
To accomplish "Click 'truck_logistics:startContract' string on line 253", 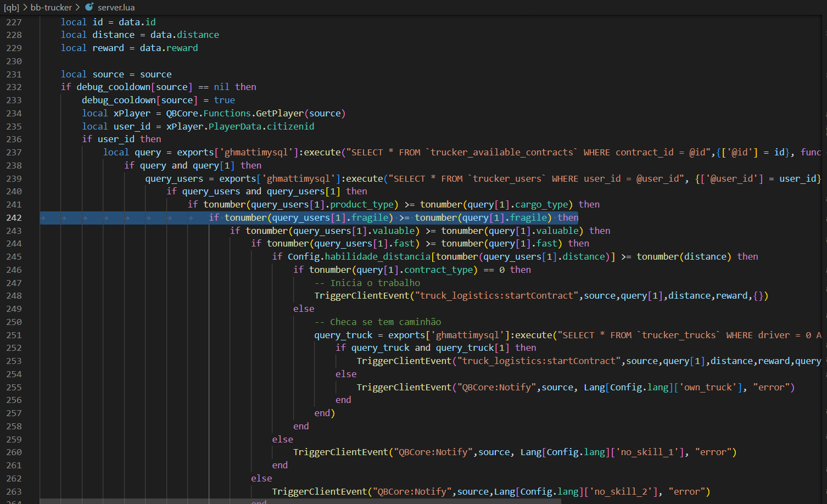I will pyautogui.click(x=539, y=361).
